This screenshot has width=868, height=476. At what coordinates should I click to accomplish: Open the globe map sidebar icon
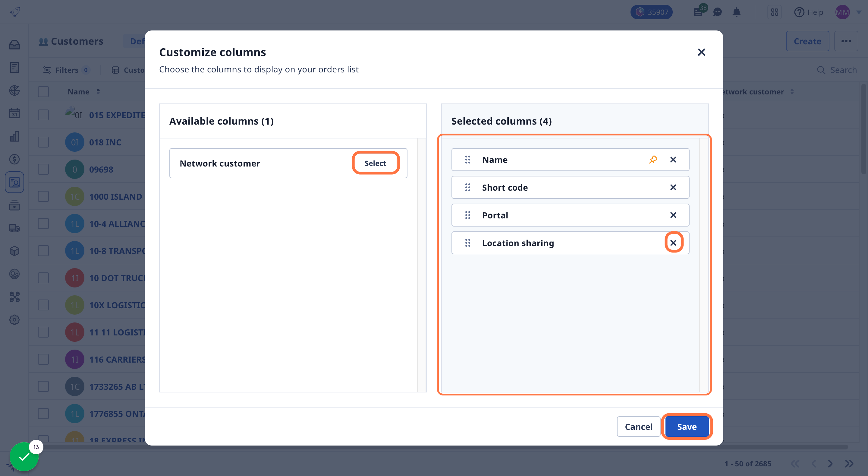[x=14, y=90]
